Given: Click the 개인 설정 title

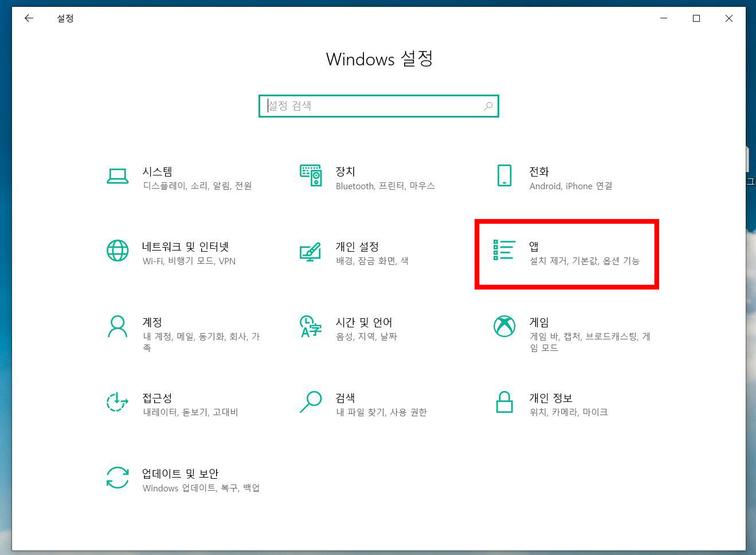Looking at the screenshot, I should pos(357,247).
